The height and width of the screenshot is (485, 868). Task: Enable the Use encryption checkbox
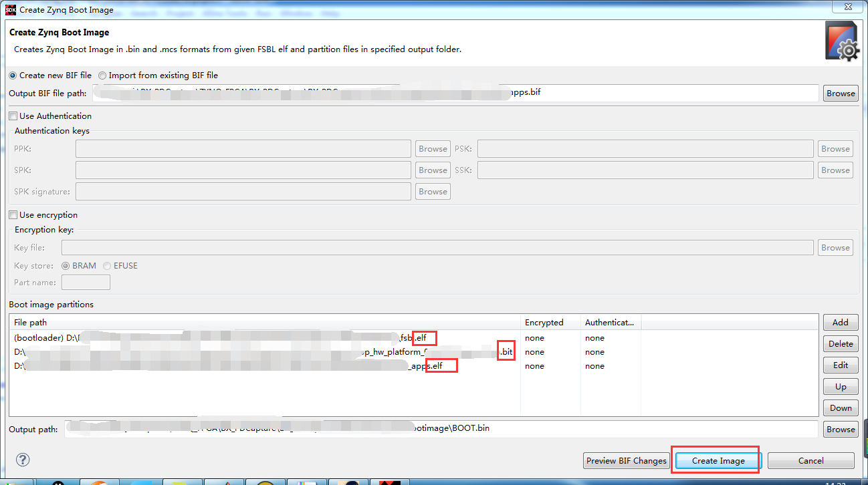(x=13, y=215)
